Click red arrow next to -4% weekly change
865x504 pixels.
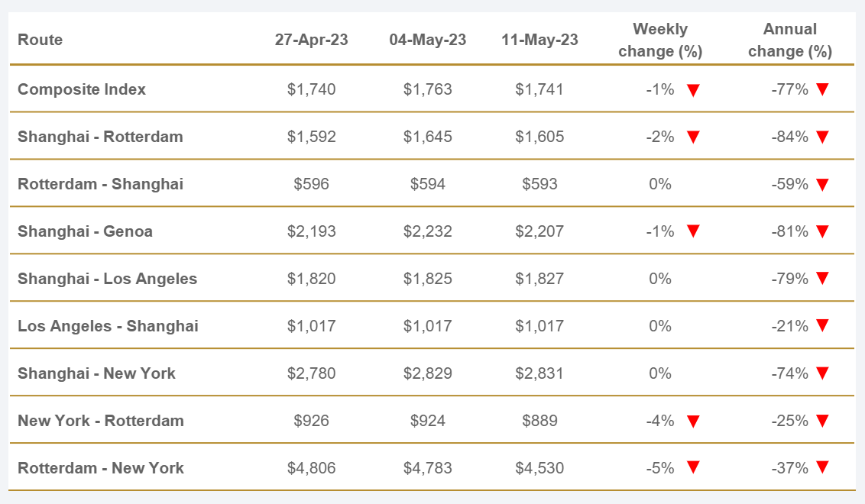click(693, 422)
